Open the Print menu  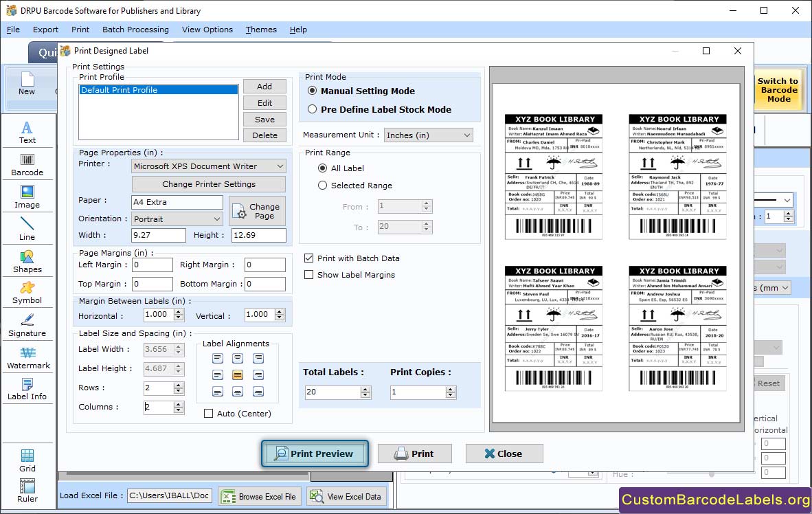pos(80,30)
